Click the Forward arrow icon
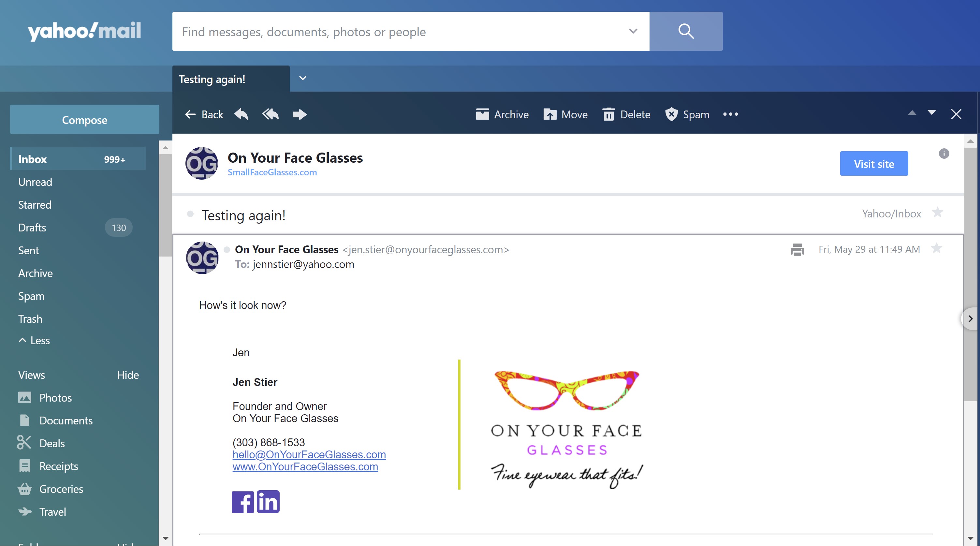 [300, 114]
